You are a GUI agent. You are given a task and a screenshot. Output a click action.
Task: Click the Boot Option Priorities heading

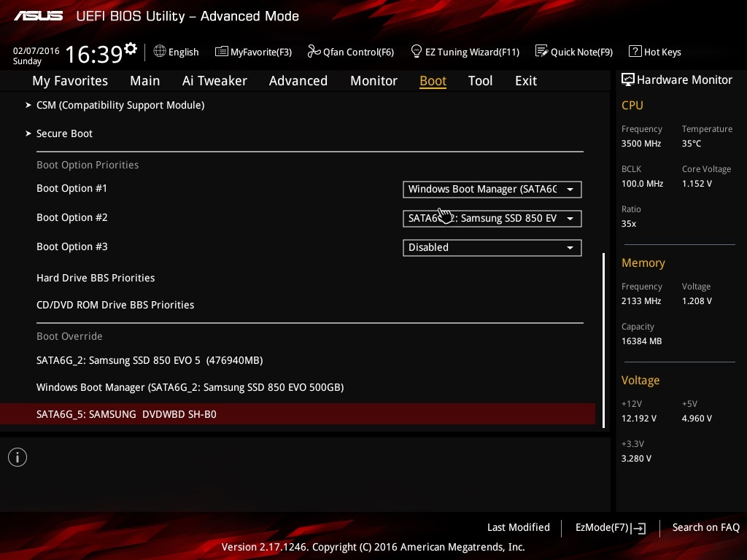click(x=88, y=165)
